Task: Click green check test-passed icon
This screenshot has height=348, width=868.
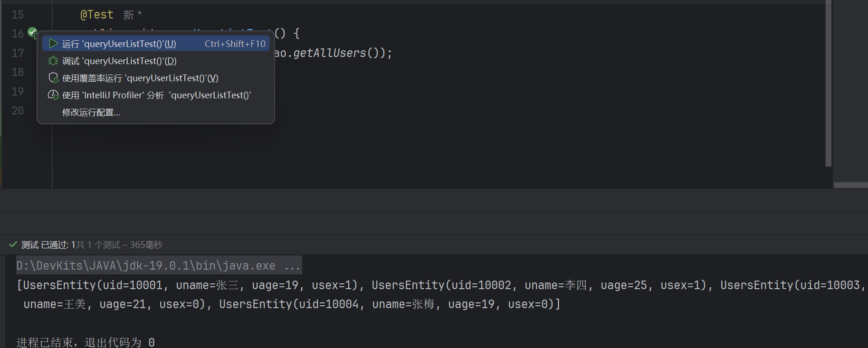Action: coord(13,245)
